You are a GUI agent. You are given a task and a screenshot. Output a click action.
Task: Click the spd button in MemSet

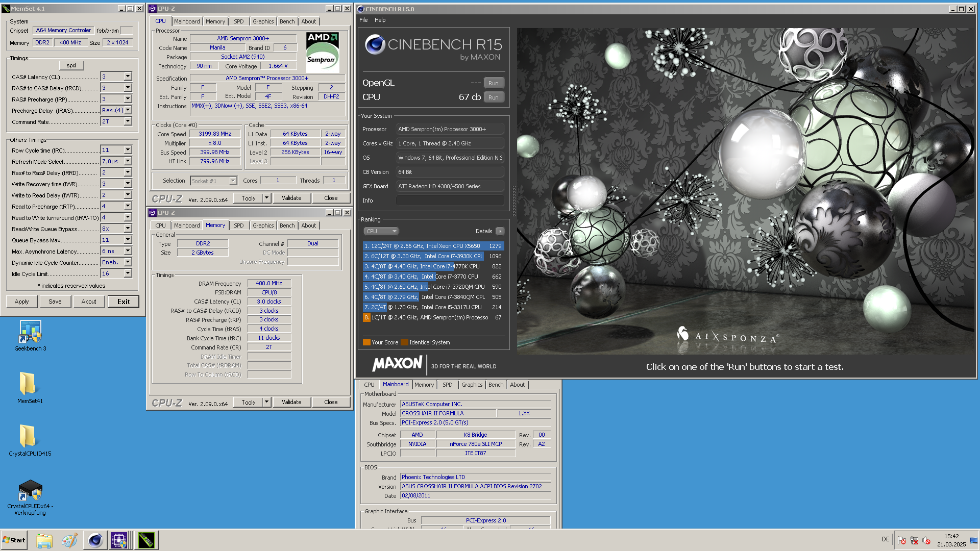tap(71, 65)
